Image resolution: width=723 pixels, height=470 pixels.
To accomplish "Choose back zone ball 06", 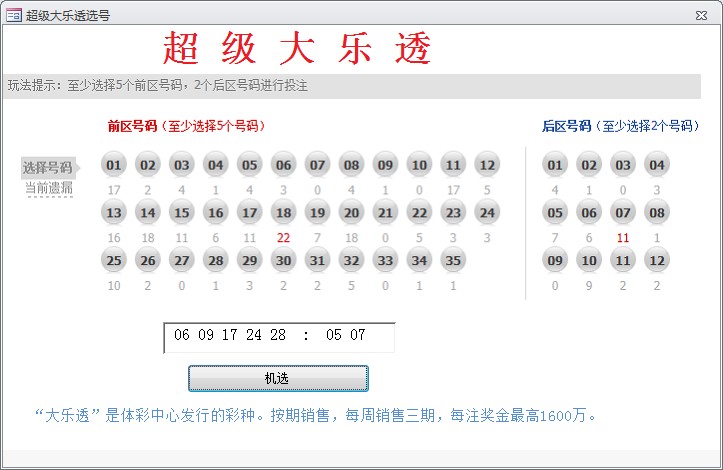I will point(589,212).
